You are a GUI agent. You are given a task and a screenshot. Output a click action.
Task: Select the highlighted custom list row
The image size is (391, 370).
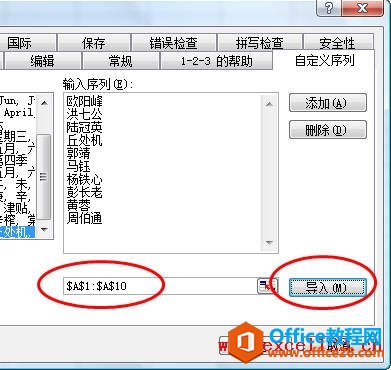tap(18, 232)
